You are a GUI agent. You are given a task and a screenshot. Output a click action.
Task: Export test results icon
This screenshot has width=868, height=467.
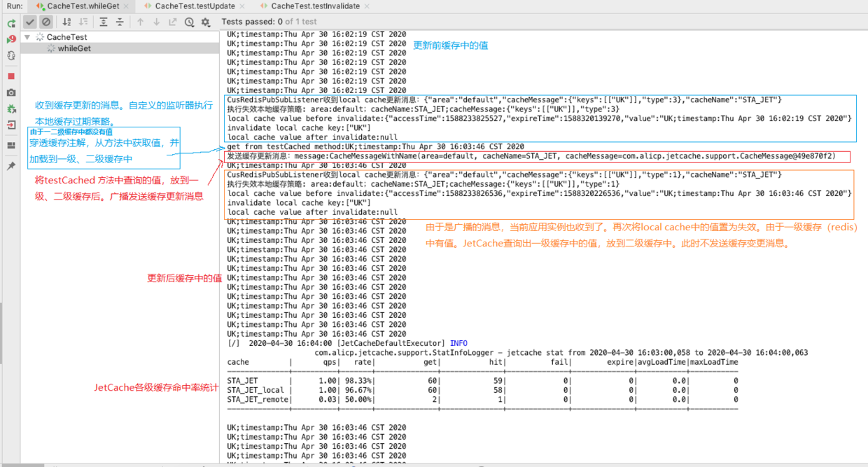(x=173, y=22)
